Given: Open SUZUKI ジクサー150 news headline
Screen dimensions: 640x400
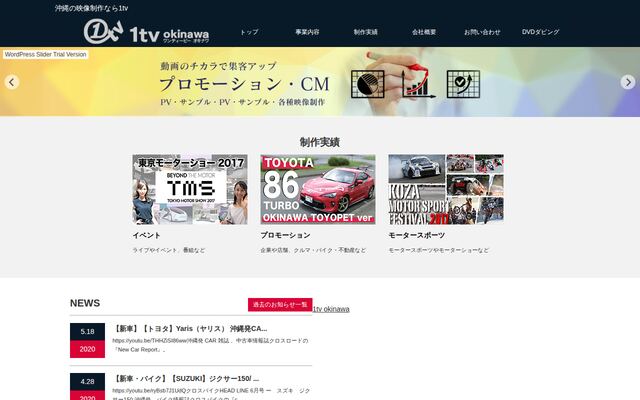Looking at the screenshot, I should pyautogui.click(x=186, y=379).
